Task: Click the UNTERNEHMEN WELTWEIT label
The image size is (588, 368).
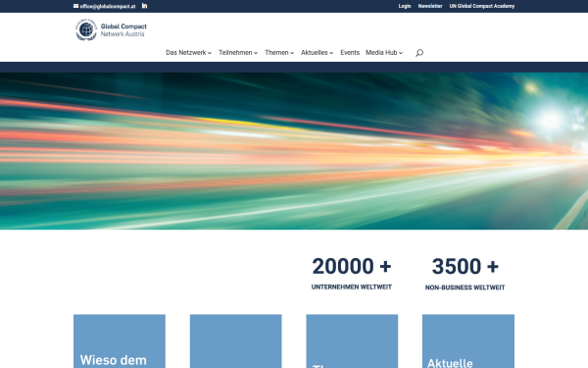Action: click(x=352, y=287)
